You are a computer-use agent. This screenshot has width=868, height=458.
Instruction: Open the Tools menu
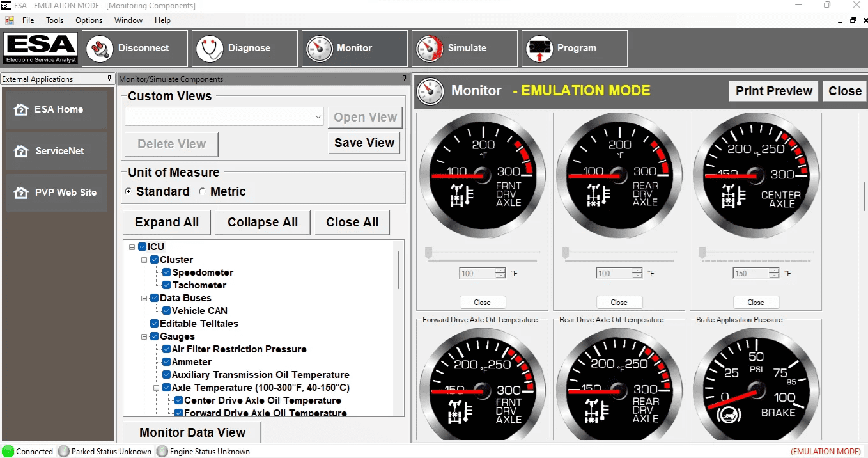coord(54,20)
